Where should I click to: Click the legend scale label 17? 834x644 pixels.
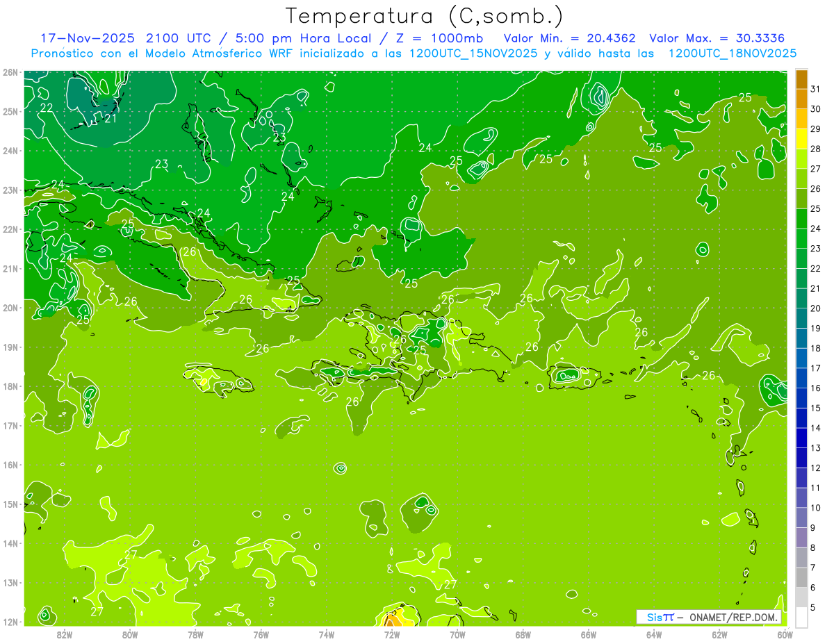(x=816, y=368)
